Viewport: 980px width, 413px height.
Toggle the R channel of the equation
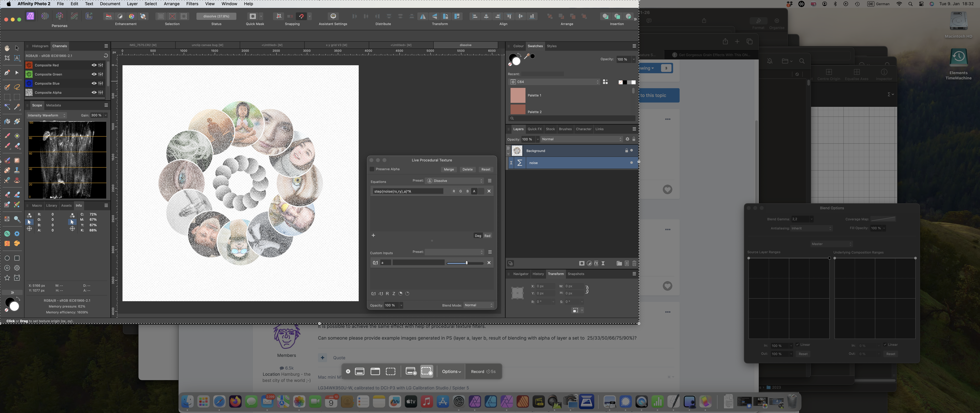click(454, 192)
